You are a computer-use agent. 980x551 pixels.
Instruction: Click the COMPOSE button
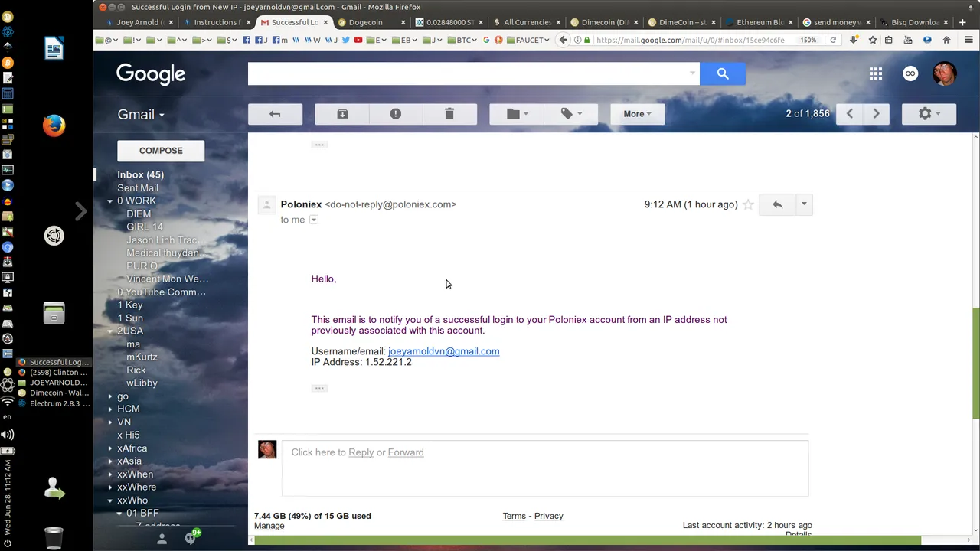161,151
